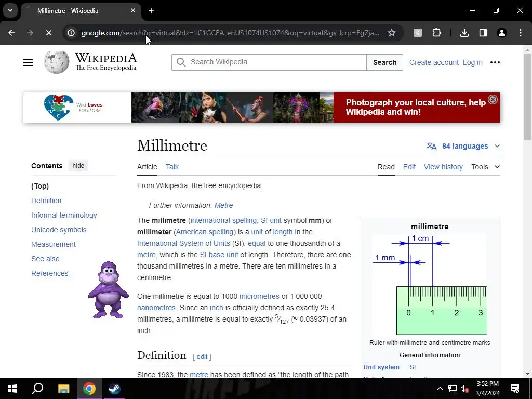Click the page vertical scrollbar thumb

527,96
